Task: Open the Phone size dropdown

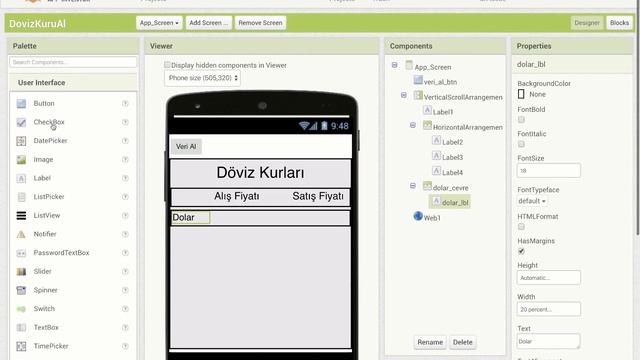Action: pos(202,78)
